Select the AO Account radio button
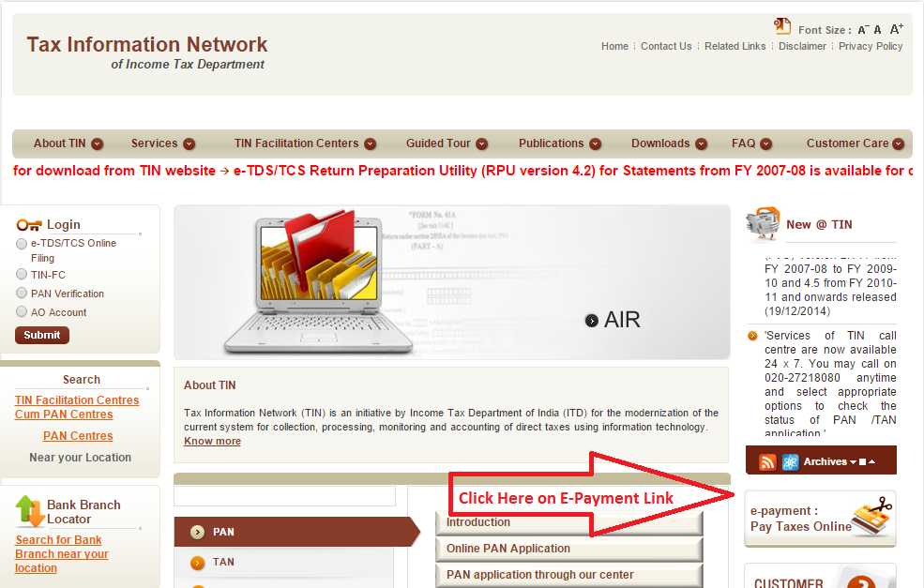The image size is (924, 588). (x=22, y=311)
